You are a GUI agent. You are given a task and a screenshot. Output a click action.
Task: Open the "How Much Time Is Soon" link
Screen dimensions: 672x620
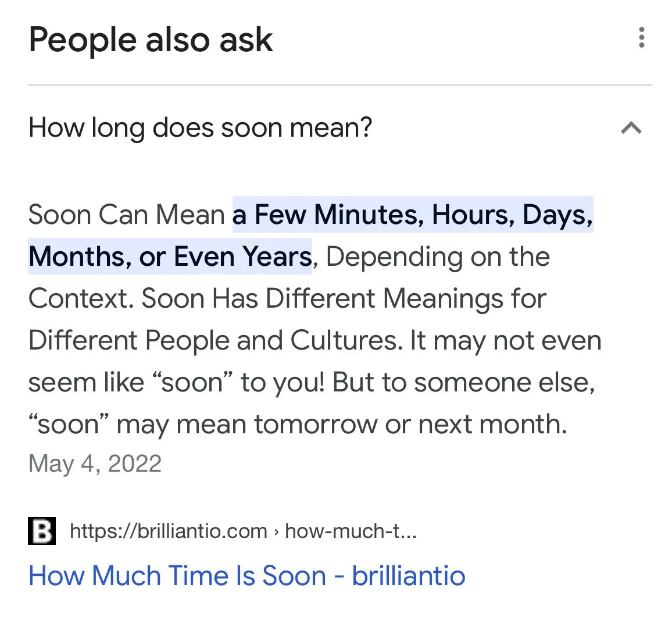point(247,576)
